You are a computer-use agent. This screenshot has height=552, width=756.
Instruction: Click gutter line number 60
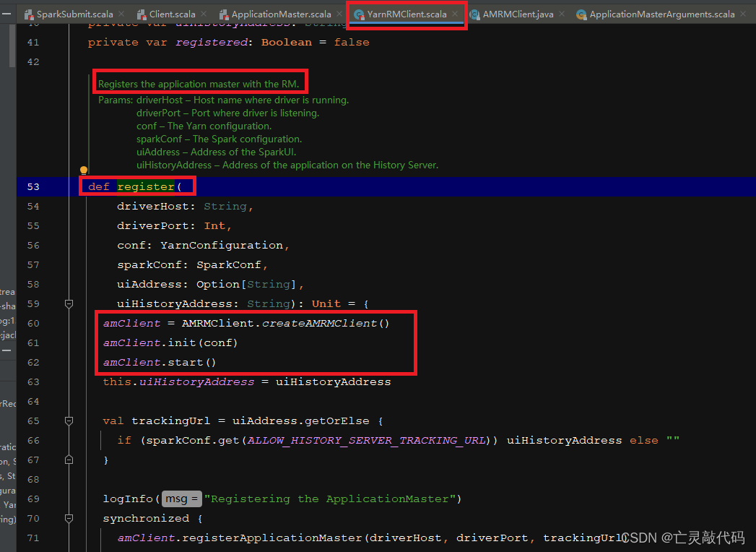tap(33, 323)
